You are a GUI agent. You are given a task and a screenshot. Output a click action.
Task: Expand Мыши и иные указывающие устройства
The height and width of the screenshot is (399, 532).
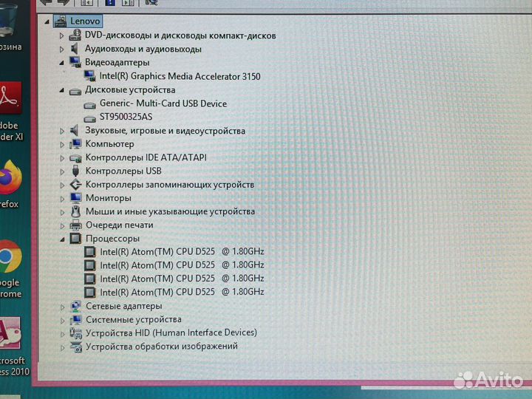tap(62, 212)
